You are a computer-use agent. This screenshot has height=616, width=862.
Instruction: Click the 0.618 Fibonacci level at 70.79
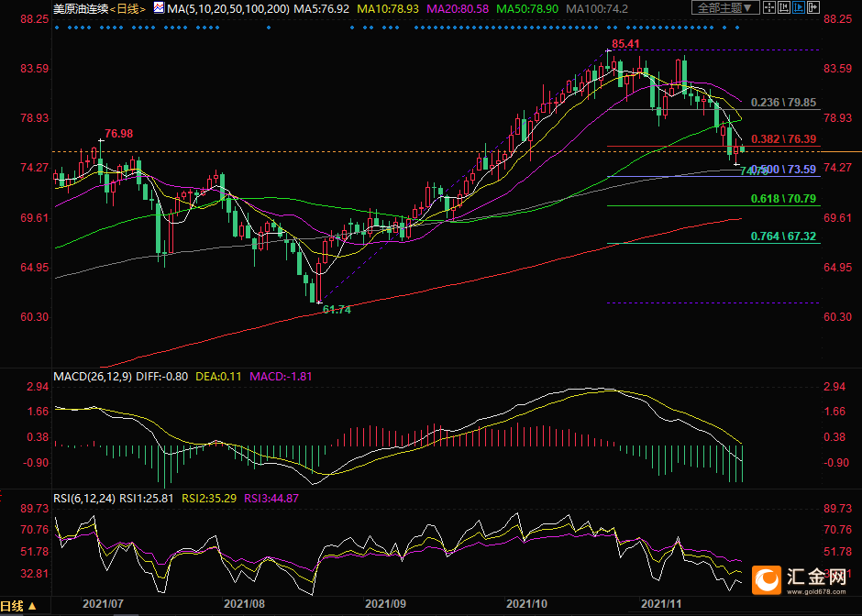782,198
